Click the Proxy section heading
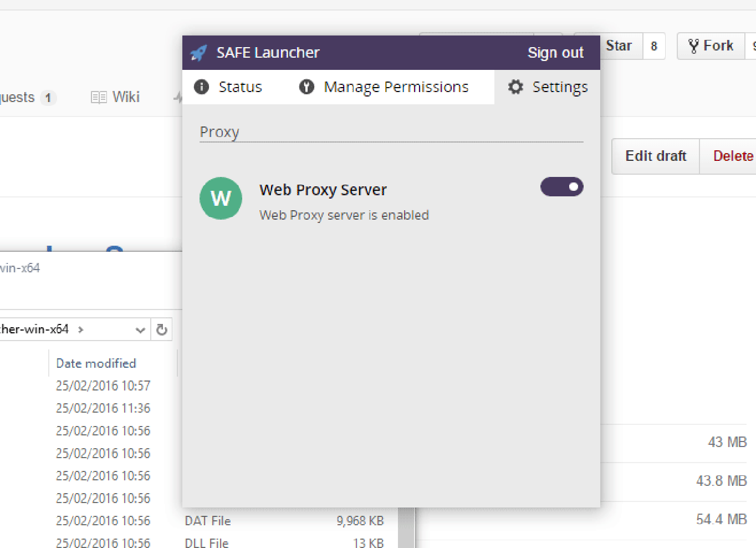756x548 pixels. [219, 133]
